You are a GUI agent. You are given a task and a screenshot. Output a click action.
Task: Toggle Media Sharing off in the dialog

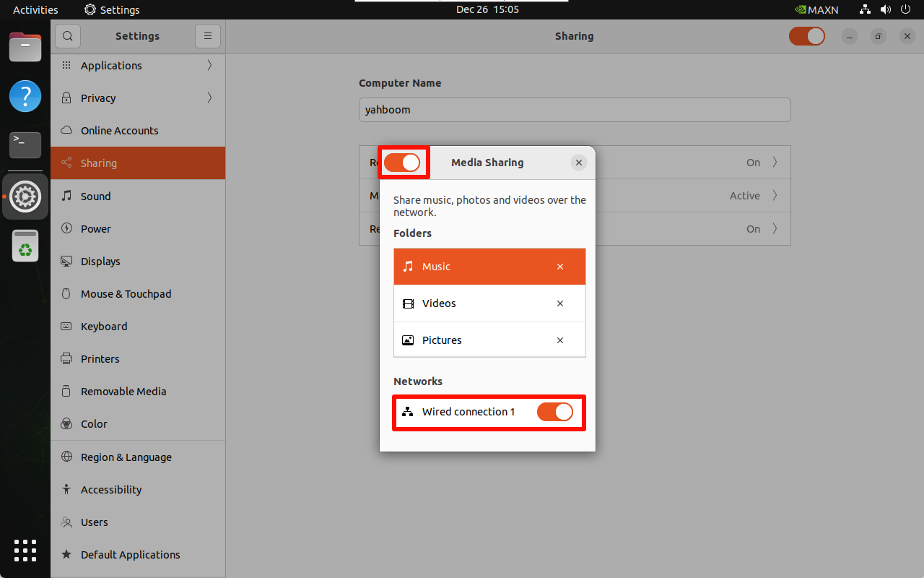click(x=403, y=163)
